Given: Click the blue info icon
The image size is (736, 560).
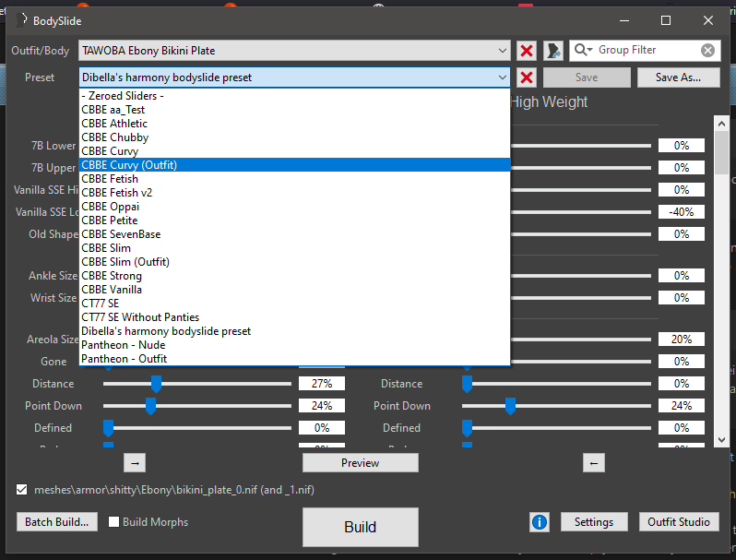Looking at the screenshot, I should coord(540,522).
